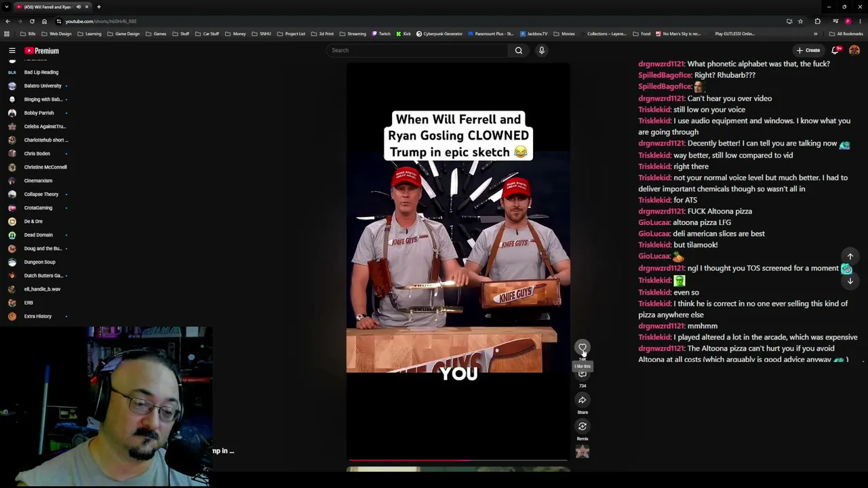Open Extra History channel avatar
This screenshot has height=488, width=868.
coord(12,317)
